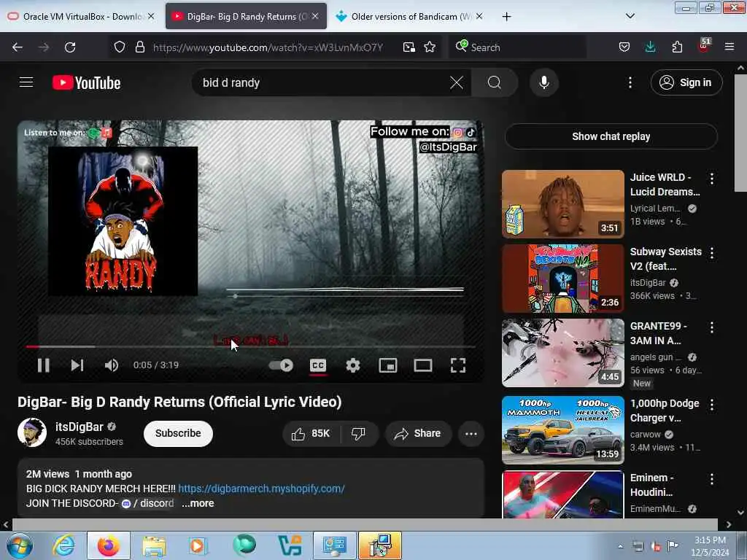Open Windows Media Player taskbar icon
The height and width of the screenshot is (560, 747).
(x=197, y=546)
